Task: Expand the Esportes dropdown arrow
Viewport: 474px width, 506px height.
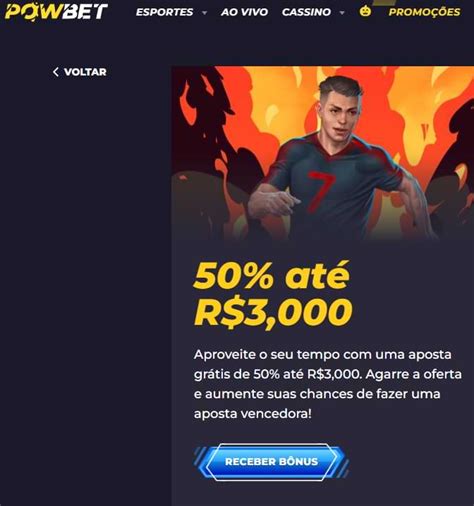Action: (x=204, y=13)
